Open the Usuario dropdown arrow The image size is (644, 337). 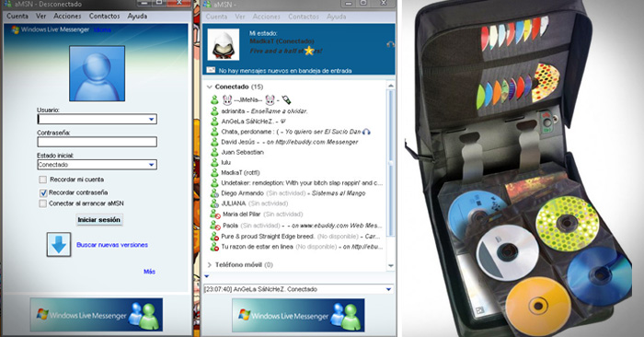coord(151,119)
